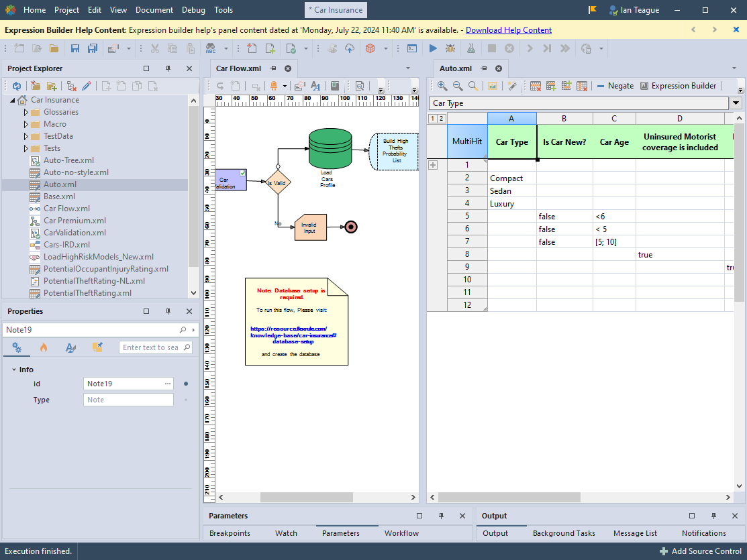The width and height of the screenshot is (747, 560).
Task: Click the Ian Teague user account
Action: [634, 9]
